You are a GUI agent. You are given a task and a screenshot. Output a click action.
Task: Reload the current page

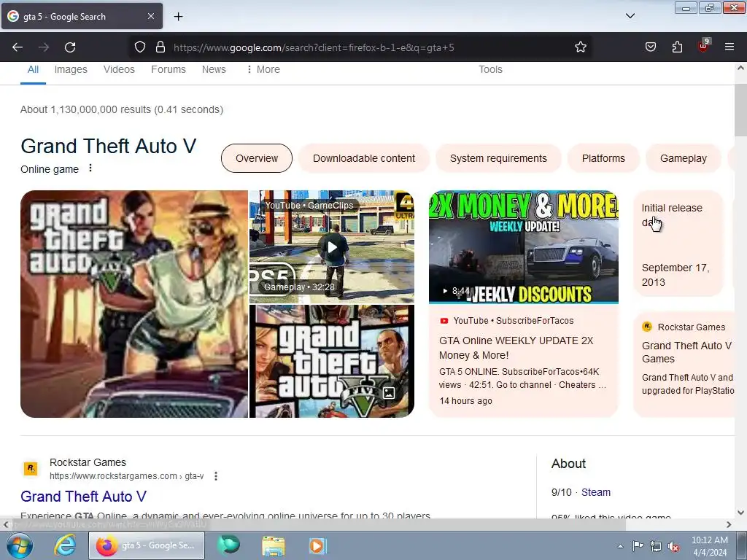point(70,47)
